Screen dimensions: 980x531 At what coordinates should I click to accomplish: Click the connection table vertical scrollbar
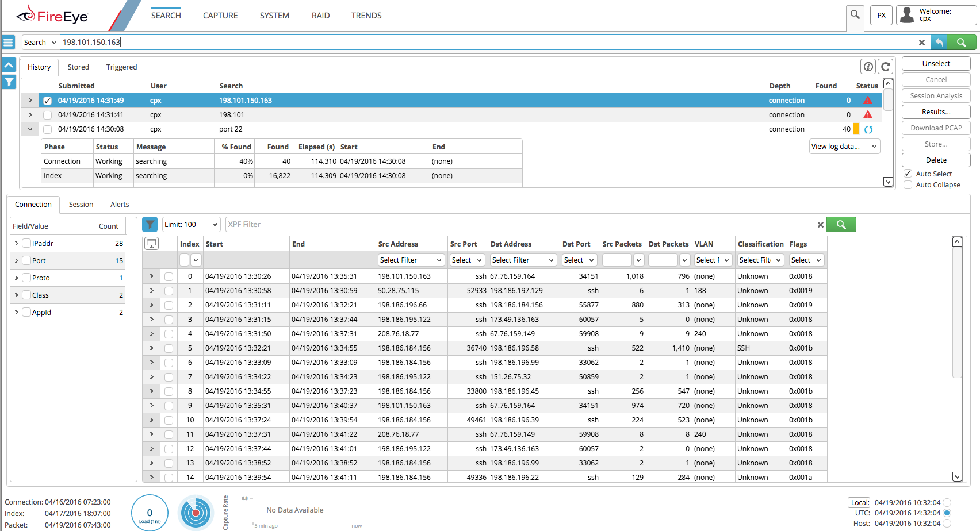point(957,359)
